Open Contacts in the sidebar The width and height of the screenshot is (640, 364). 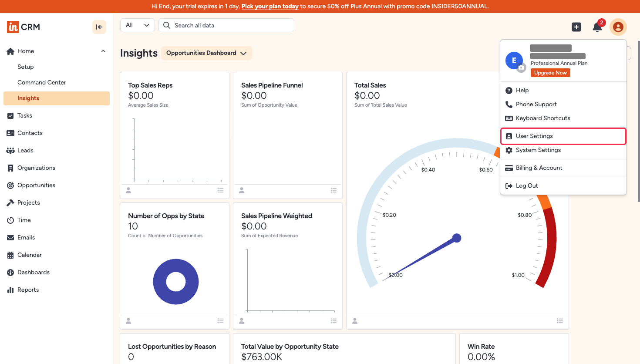[x=30, y=133]
